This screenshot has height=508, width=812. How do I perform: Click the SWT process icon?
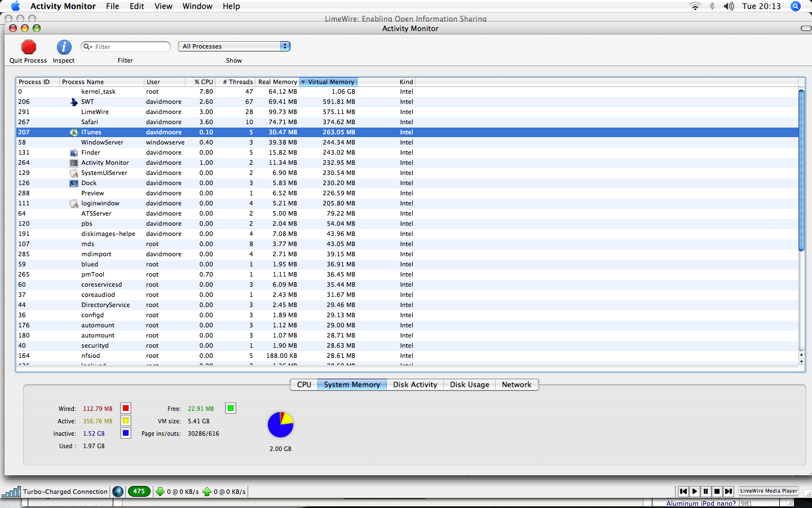tap(74, 102)
